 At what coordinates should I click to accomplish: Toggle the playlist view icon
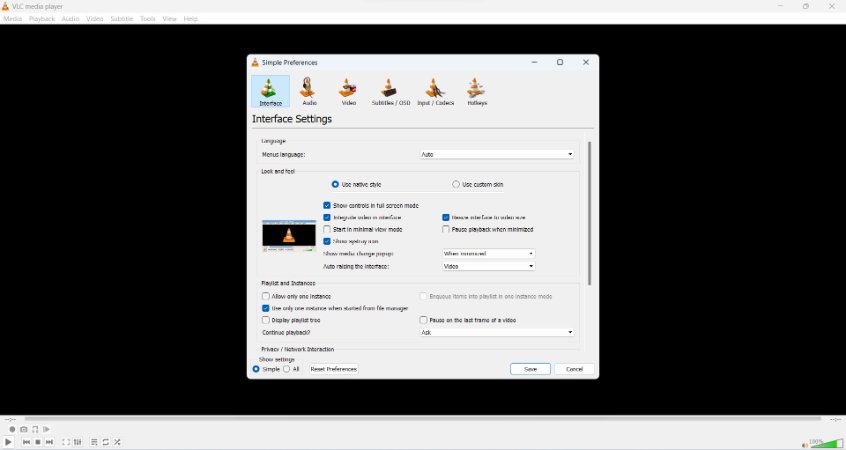[94, 442]
